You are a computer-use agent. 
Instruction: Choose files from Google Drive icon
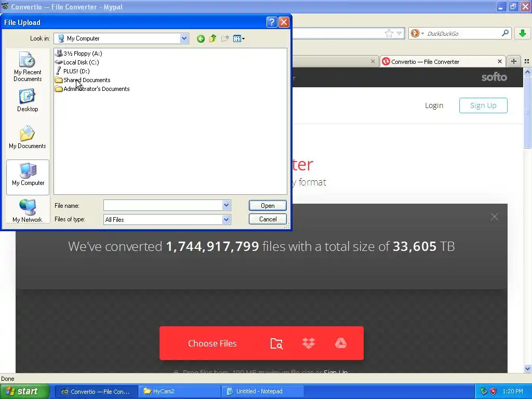[341, 343]
